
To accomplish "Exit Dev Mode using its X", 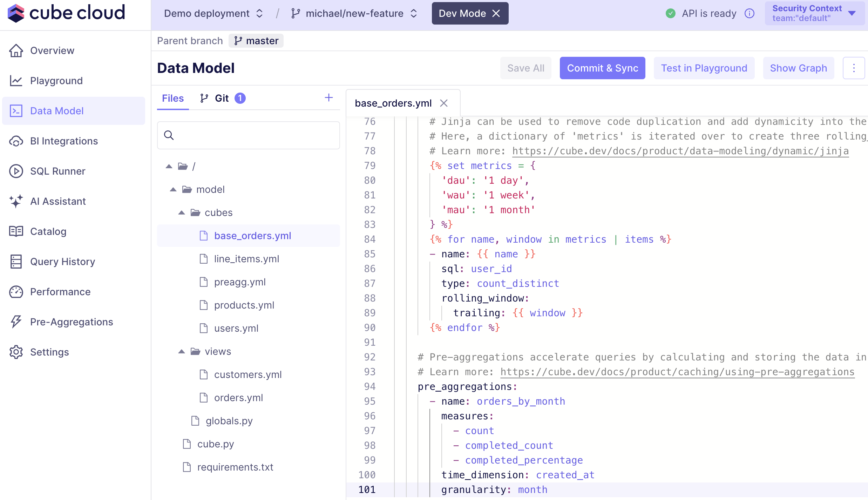I will click(x=496, y=13).
